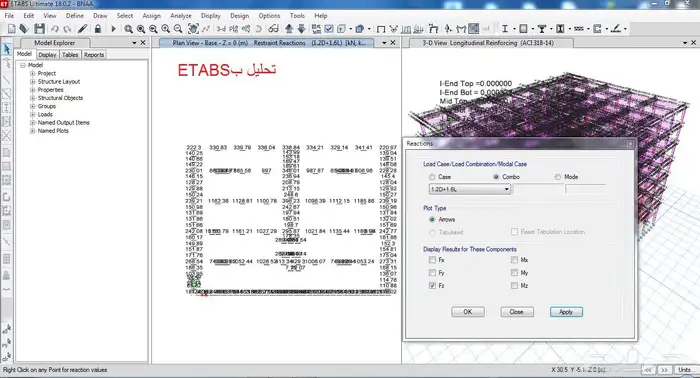Screen dimensions: 700x378
Task: Enable the Fy component checkbox
Action: (x=432, y=273)
